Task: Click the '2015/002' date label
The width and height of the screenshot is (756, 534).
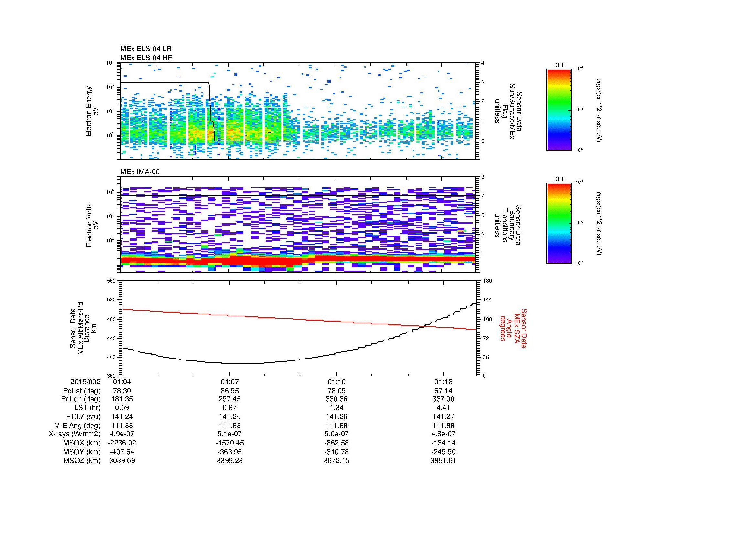Action: (85, 382)
